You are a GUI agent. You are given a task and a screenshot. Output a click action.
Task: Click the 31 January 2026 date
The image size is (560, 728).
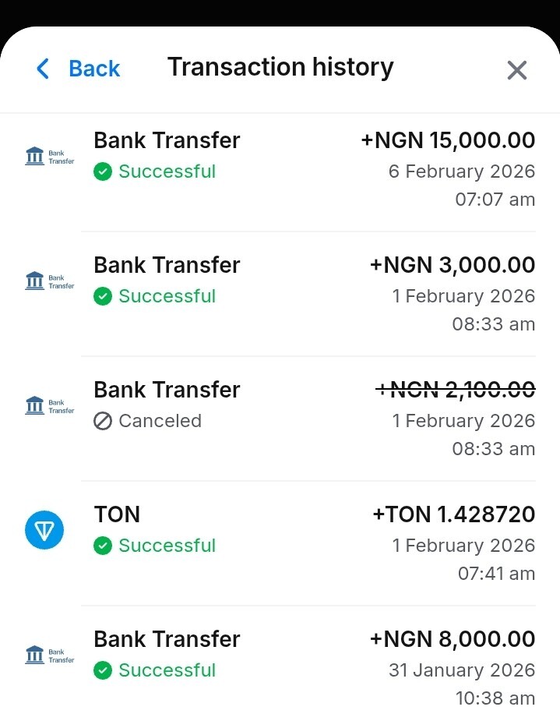coord(462,670)
